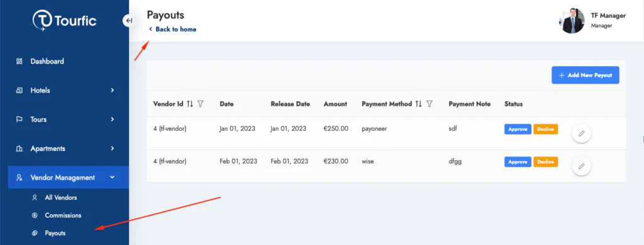Decline the €230.00 wise payout
This screenshot has width=644, height=245.
pos(545,162)
